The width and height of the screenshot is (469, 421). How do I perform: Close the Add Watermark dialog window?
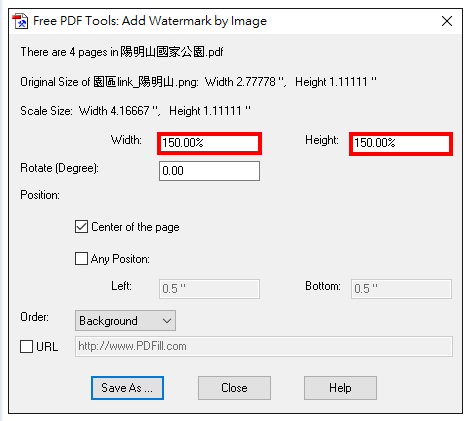pos(447,21)
